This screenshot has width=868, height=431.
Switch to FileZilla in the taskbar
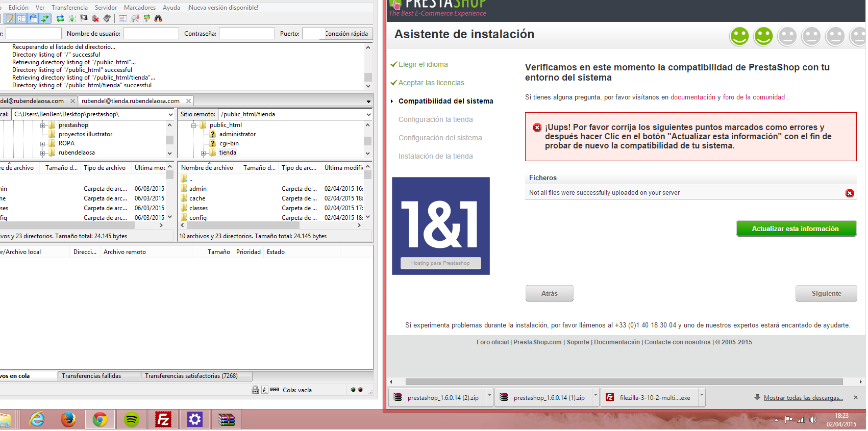tap(163, 420)
